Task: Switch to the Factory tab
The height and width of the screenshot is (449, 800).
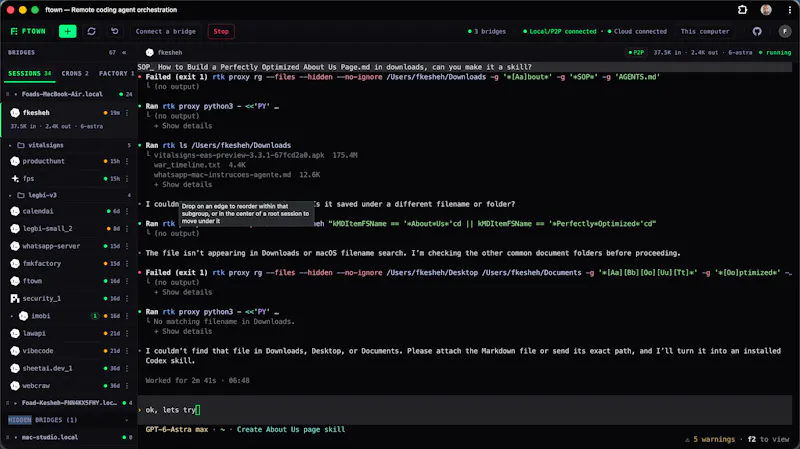Action: [116, 73]
